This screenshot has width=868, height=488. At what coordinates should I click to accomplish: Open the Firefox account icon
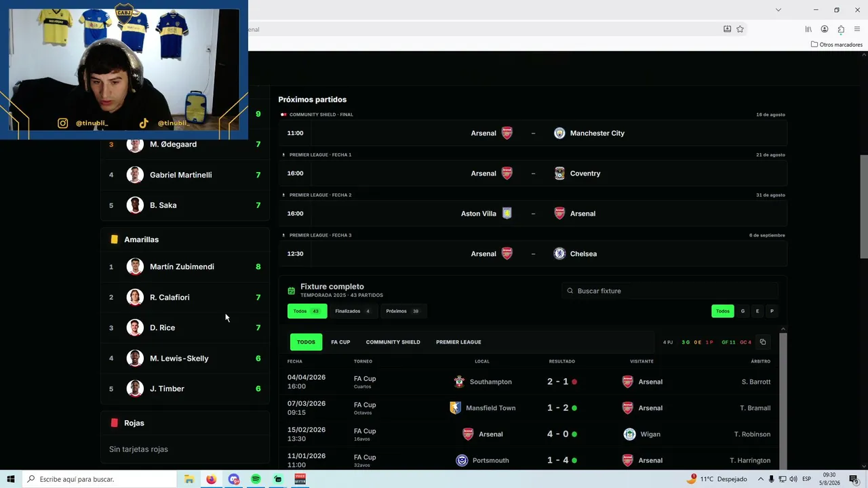click(x=825, y=29)
